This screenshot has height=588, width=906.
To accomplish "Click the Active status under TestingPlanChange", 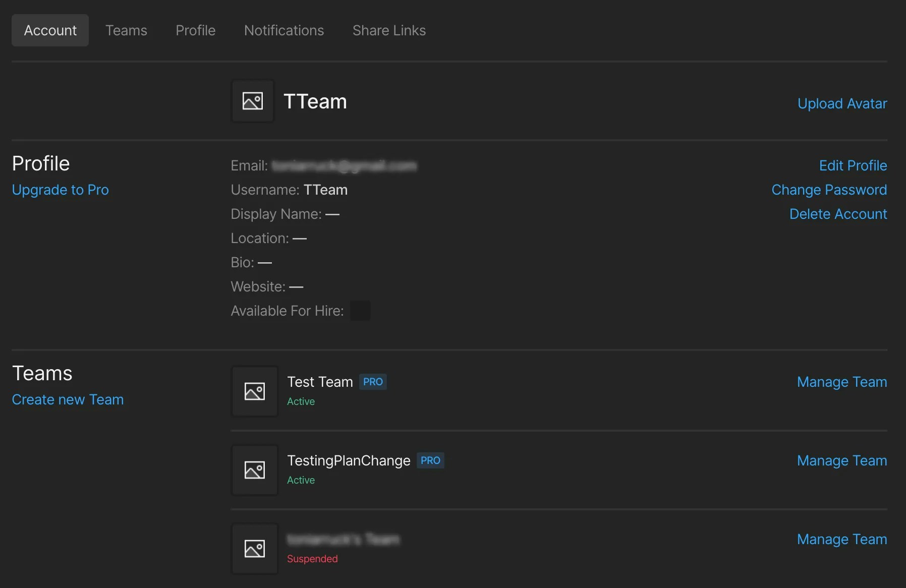I will tap(301, 480).
